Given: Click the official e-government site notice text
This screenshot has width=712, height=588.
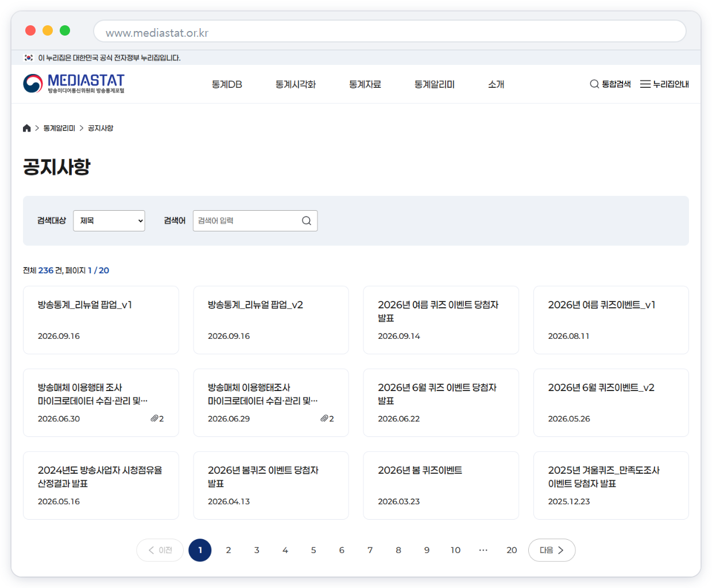Looking at the screenshot, I should coord(109,58).
